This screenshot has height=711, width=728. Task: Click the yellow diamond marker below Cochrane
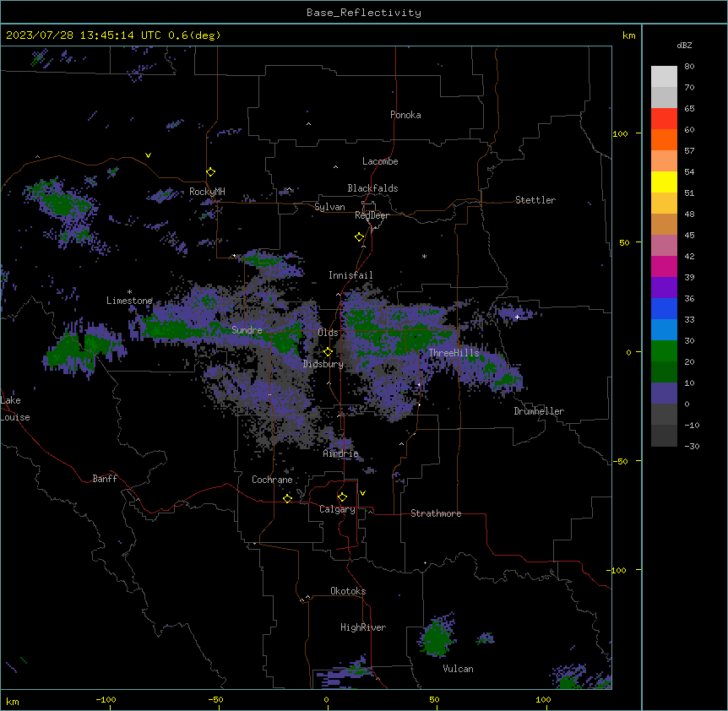coord(288,498)
